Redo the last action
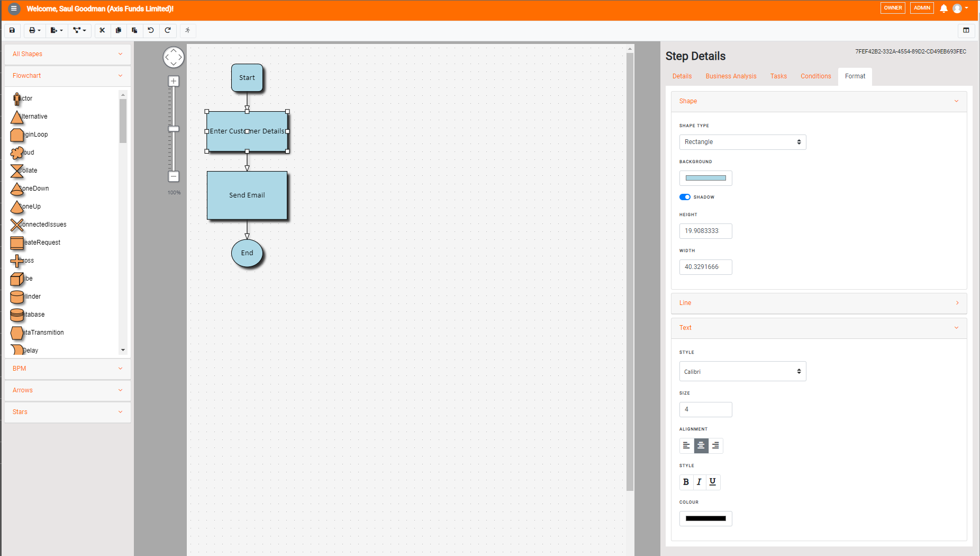Image resolution: width=980 pixels, height=556 pixels. [x=168, y=31]
